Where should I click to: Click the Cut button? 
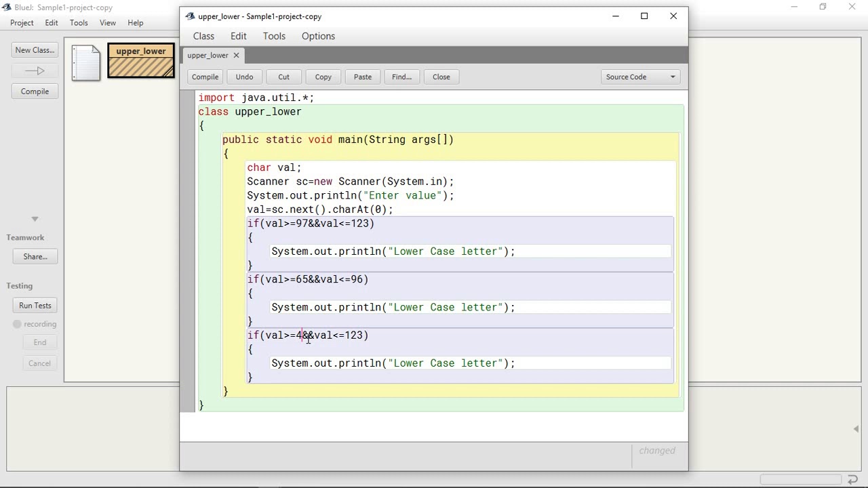point(283,77)
